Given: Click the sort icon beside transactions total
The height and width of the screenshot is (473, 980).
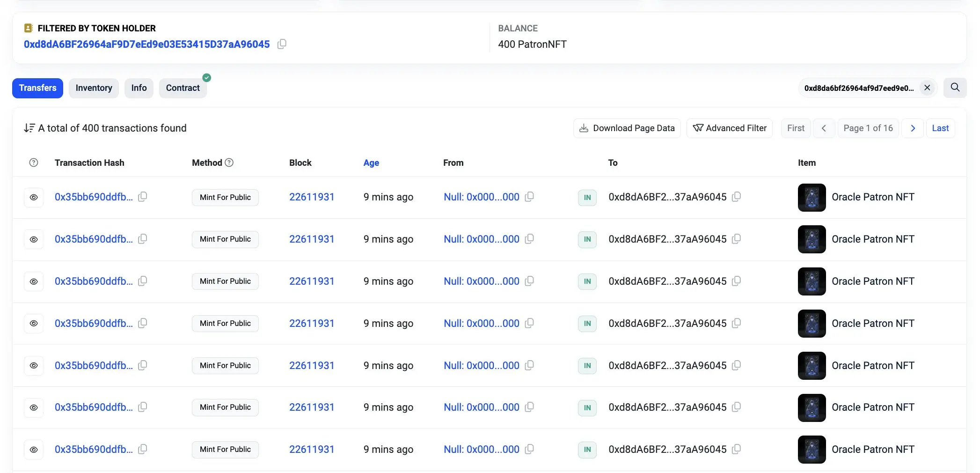Looking at the screenshot, I should (x=29, y=127).
